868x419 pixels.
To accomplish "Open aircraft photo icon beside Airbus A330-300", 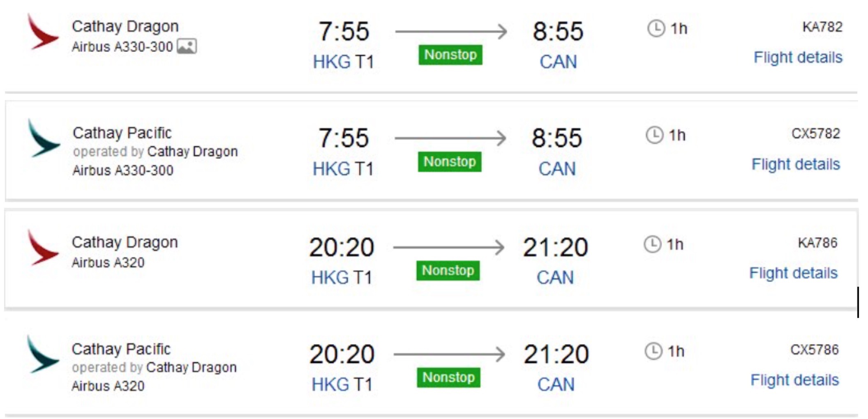I will point(187,46).
